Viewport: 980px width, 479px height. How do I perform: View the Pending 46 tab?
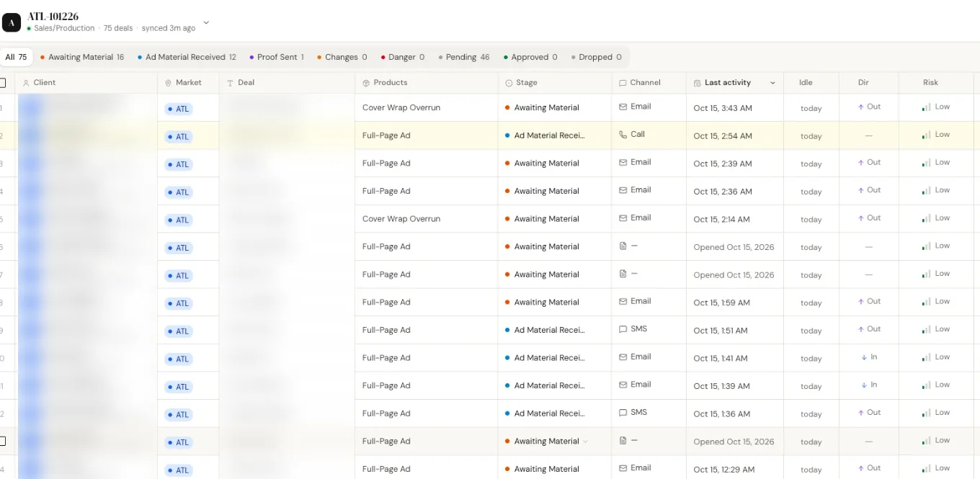coord(464,57)
